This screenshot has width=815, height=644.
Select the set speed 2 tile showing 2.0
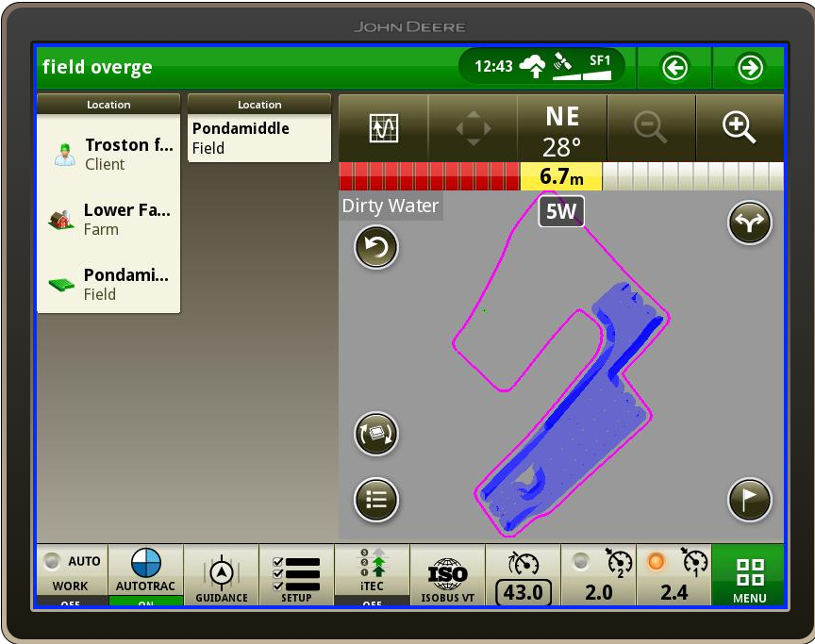click(x=598, y=575)
